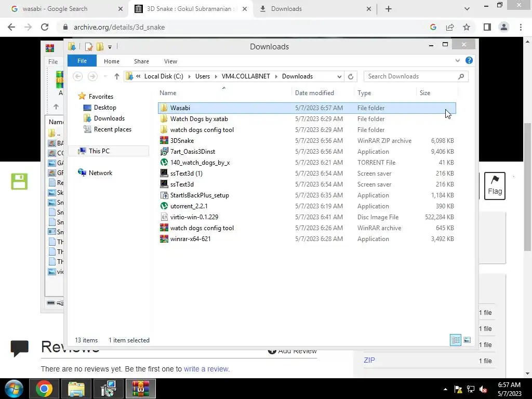Open a new Chrome tab

(x=389, y=9)
